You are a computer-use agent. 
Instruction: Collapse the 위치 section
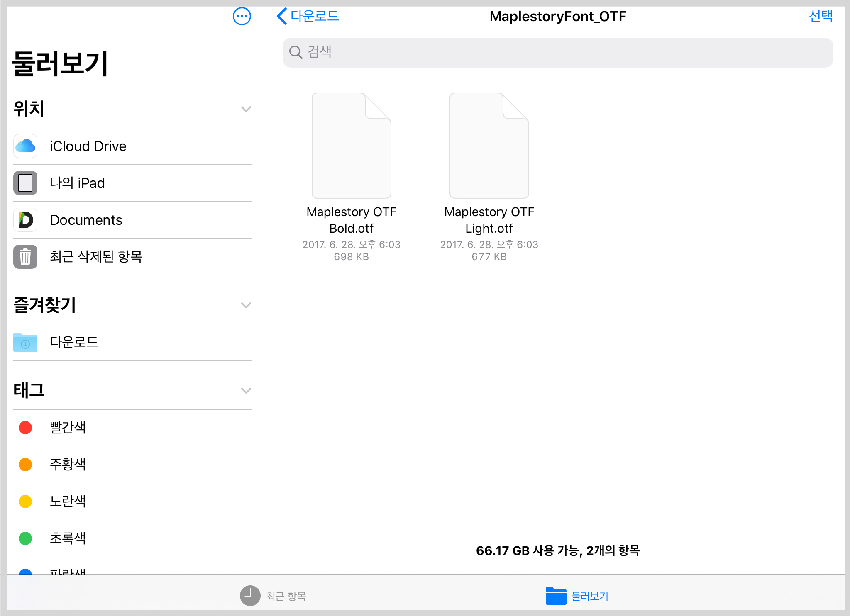point(246,109)
